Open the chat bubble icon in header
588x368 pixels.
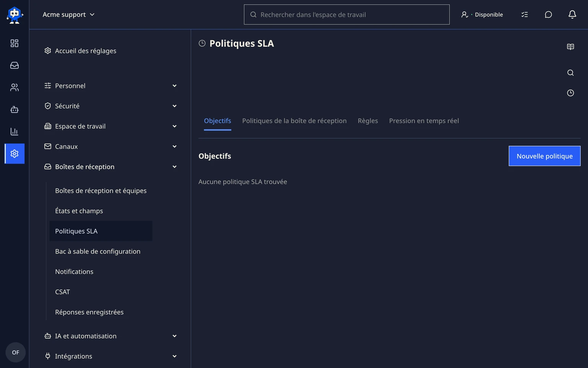[x=548, y=15]
